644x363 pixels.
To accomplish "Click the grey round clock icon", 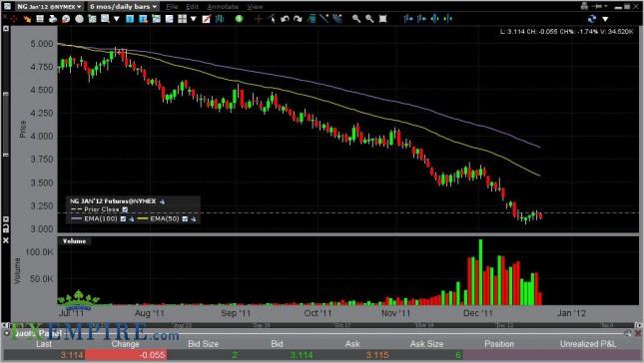I will [x=79, y=19].
